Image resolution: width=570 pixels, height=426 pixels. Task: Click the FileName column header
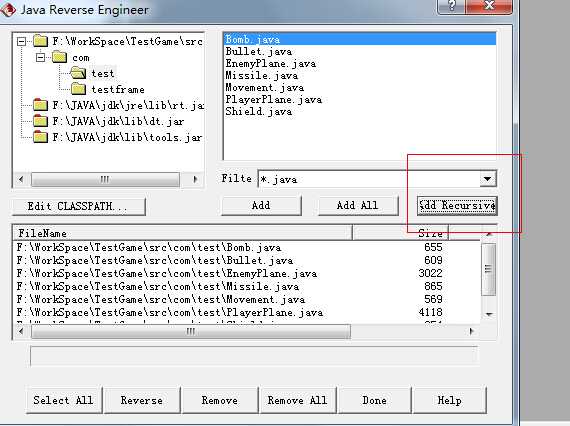click(x=182, y=233)
